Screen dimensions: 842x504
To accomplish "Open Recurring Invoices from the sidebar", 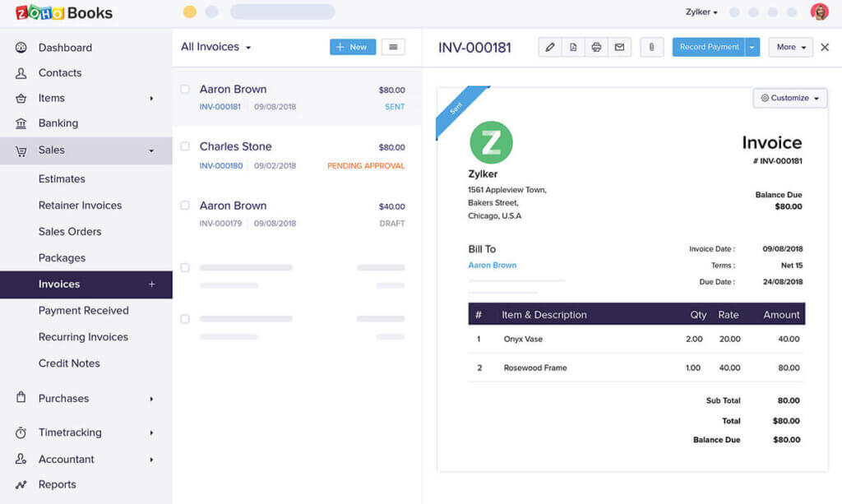I will [84, 336].
